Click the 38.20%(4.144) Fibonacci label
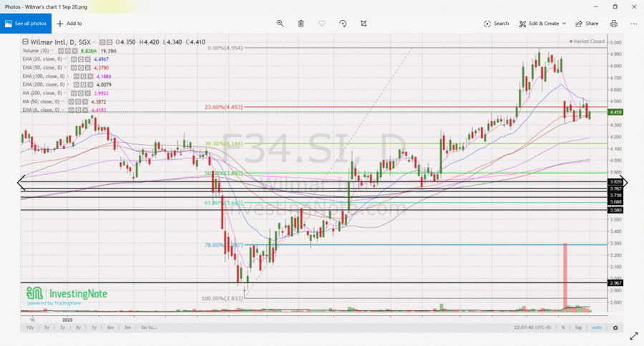The height and width of the screenshot is (346, 644). click(224, 143)
